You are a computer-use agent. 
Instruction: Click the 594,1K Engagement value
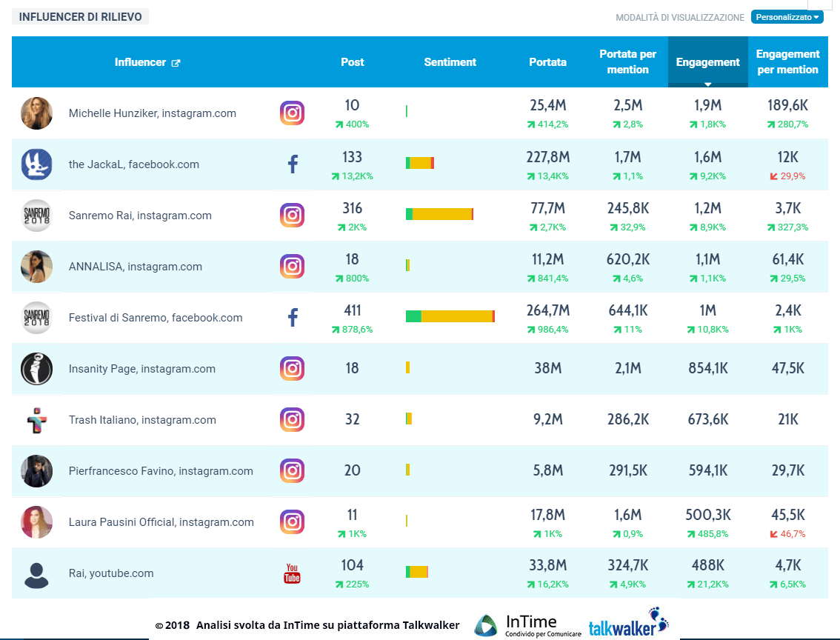click(x=707, y=470)
